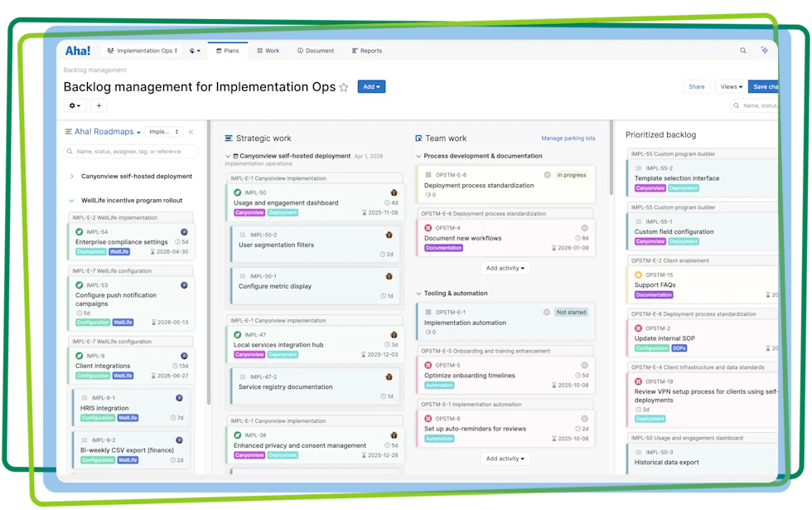Open the AI assistant sparkle icon
The width and height of the screenshot is (812, 510).
click(764, 51)
